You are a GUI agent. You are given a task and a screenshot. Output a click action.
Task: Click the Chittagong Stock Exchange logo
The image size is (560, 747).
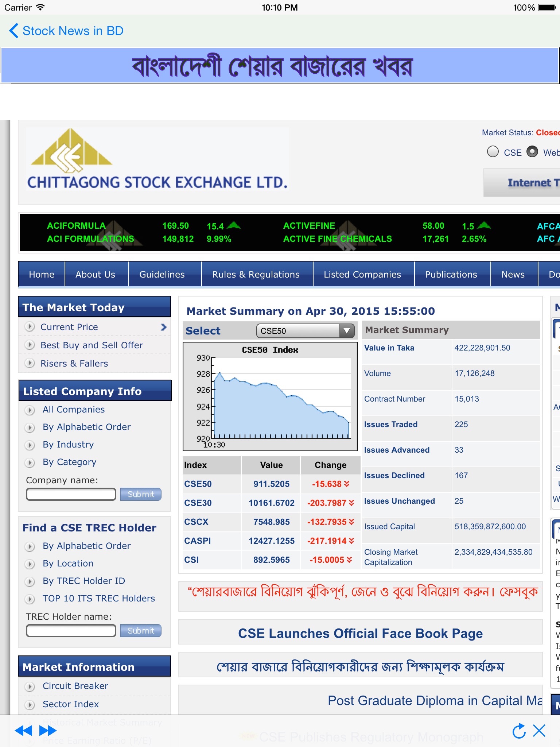pyautogui.click(x=157, y=159)
